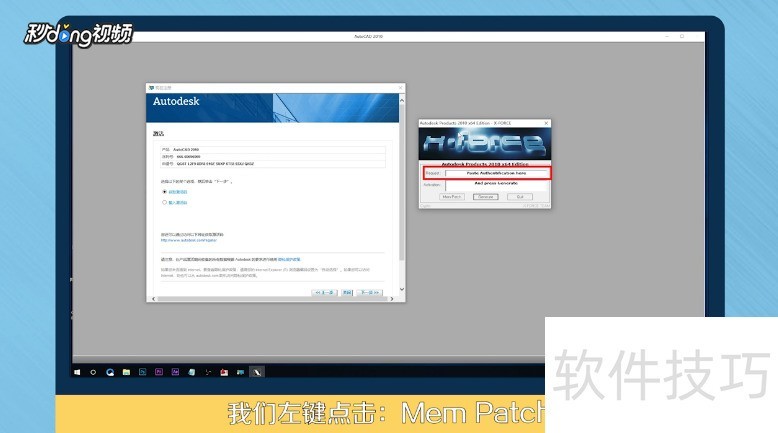778x433 pixels.
Task: Open Cortana search circle in taskbar
Action: 93,372
